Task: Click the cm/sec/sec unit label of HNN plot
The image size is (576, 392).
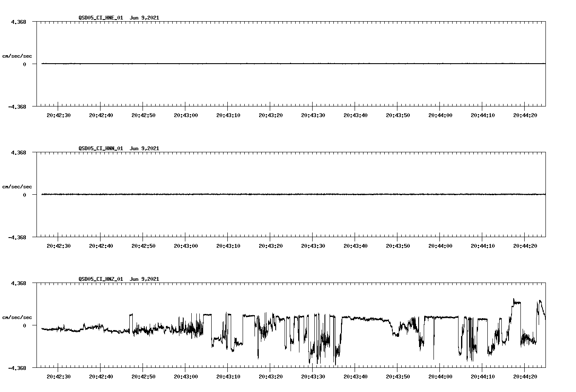Action: (17, 187)
